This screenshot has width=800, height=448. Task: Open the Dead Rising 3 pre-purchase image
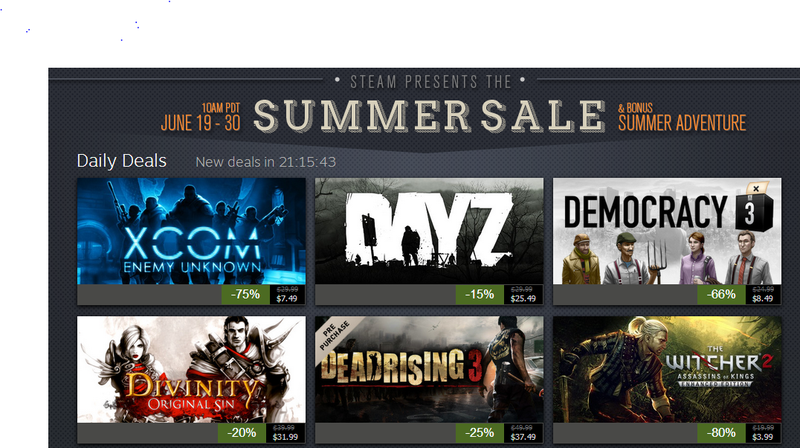click(x=429, y=369)
